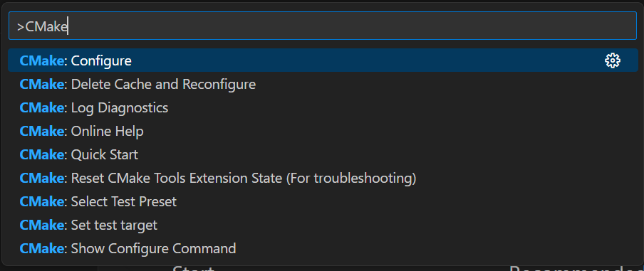This screenshot has width=644, height=271.
Task: Run the CMake: Configure command
Action: [323, 60]
